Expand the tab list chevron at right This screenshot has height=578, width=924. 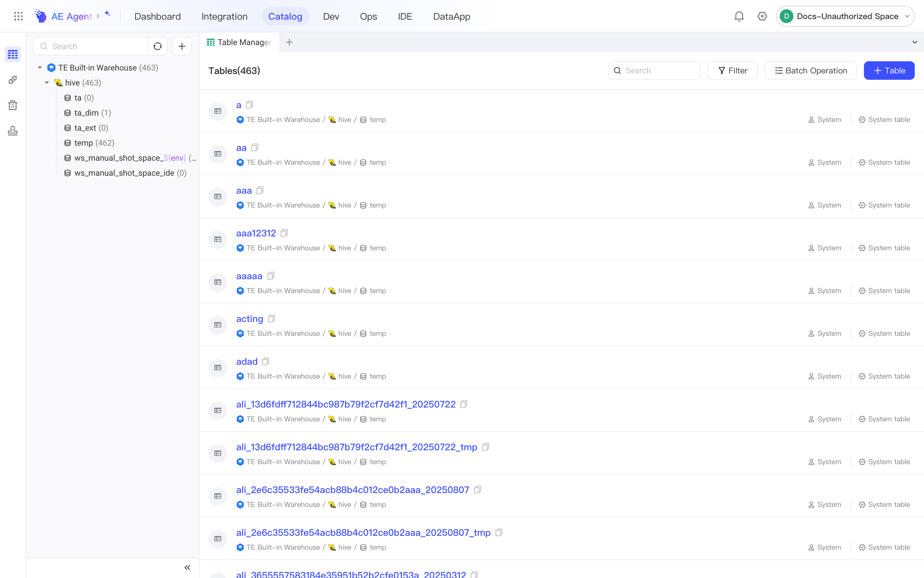click(914, 42)
